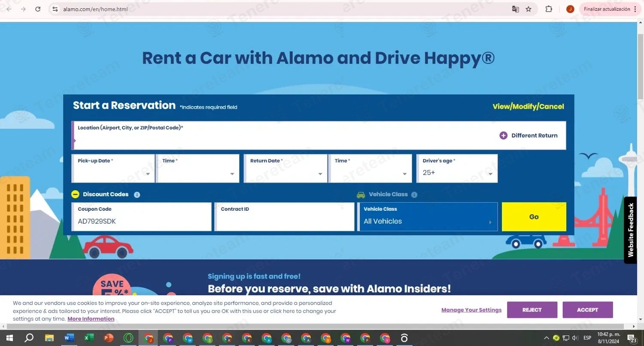Reject cookies with the REJECT button

click(532, 310)
